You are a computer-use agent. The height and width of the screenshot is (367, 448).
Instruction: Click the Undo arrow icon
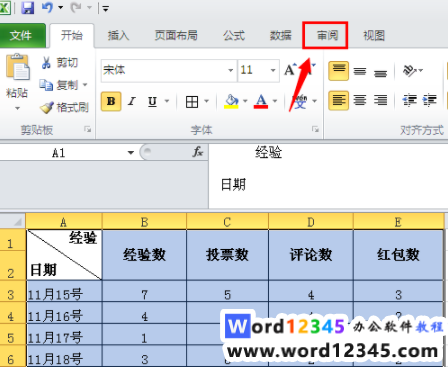tap(47, 7)
